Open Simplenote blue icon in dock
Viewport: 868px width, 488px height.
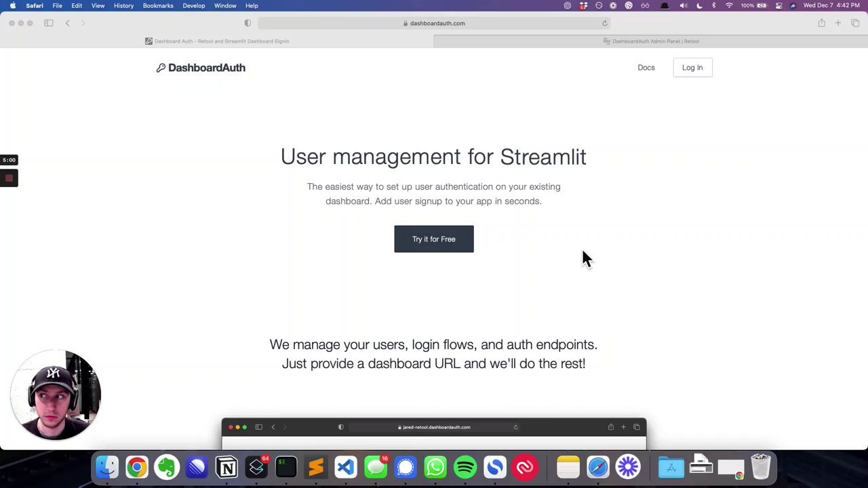tap(495, 467)
